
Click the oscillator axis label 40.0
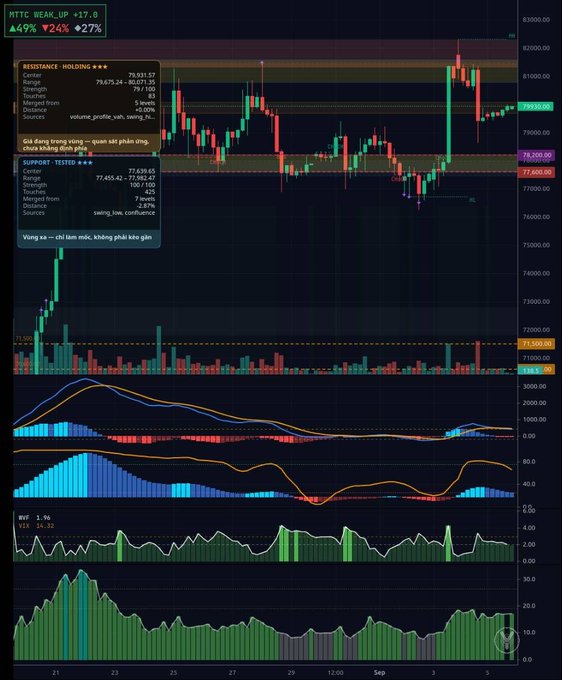click(529, 484)
